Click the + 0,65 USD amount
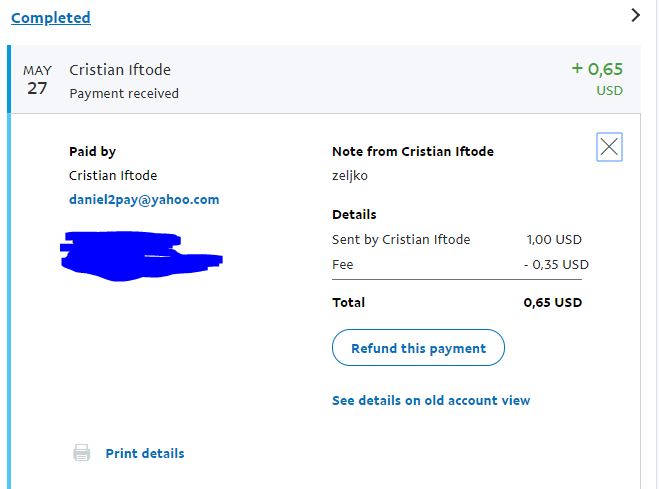The height and width of the screenshot is (489, 659). click(597, 79)
